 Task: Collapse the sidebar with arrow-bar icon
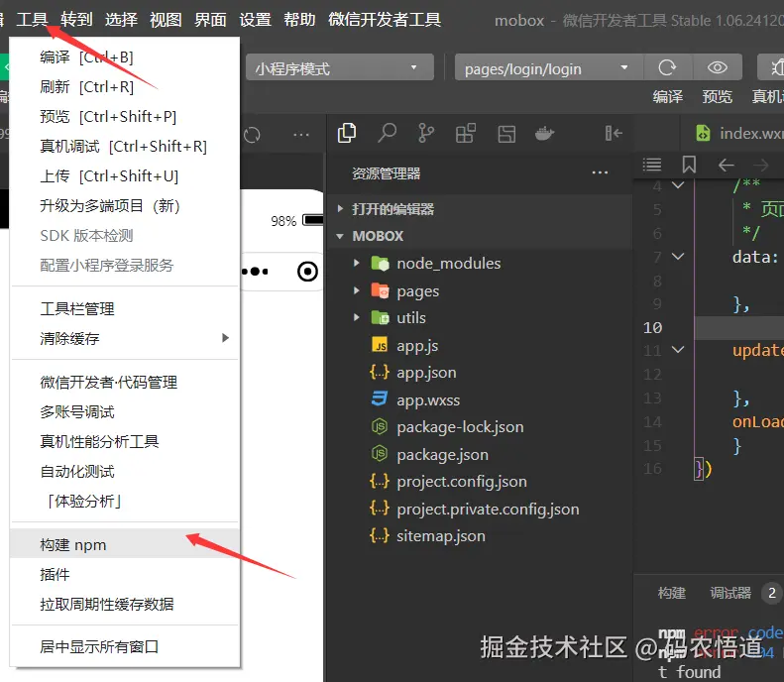click(613, 133)
